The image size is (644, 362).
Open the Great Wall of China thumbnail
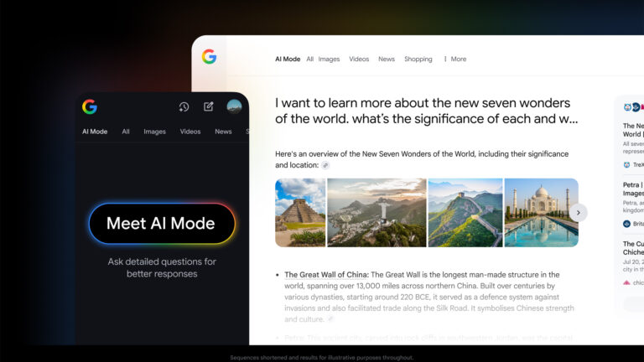[465, 213]
